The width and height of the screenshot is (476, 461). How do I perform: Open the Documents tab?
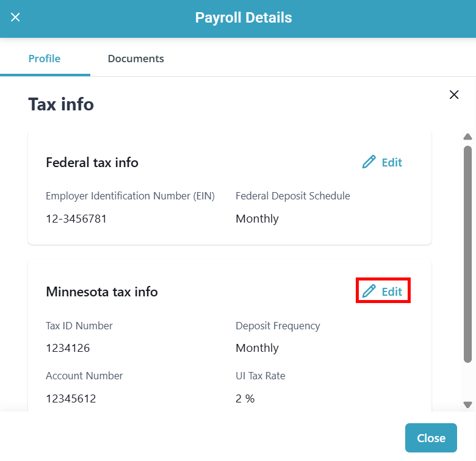135,59
